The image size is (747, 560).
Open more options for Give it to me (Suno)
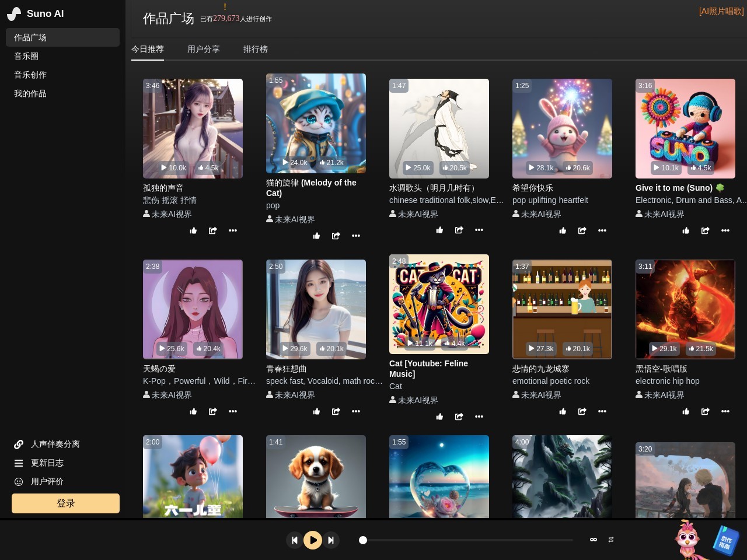(x=725, y=231)
